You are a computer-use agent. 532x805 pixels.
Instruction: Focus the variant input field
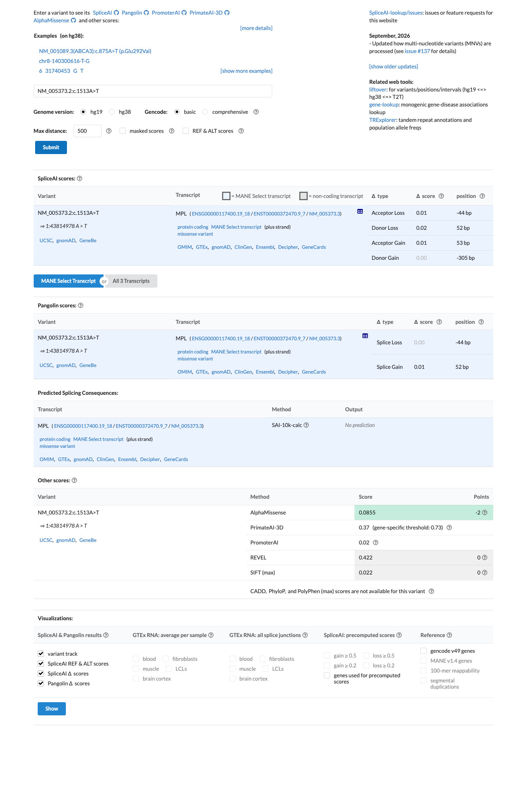click(x=153, y=91)
